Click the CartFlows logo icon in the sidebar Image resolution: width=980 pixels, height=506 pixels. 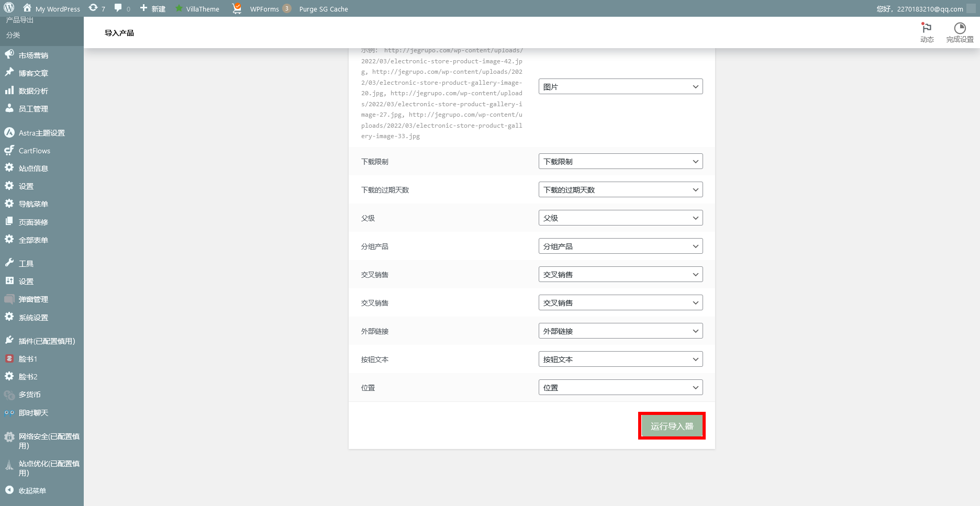click(x=9, y=150)
